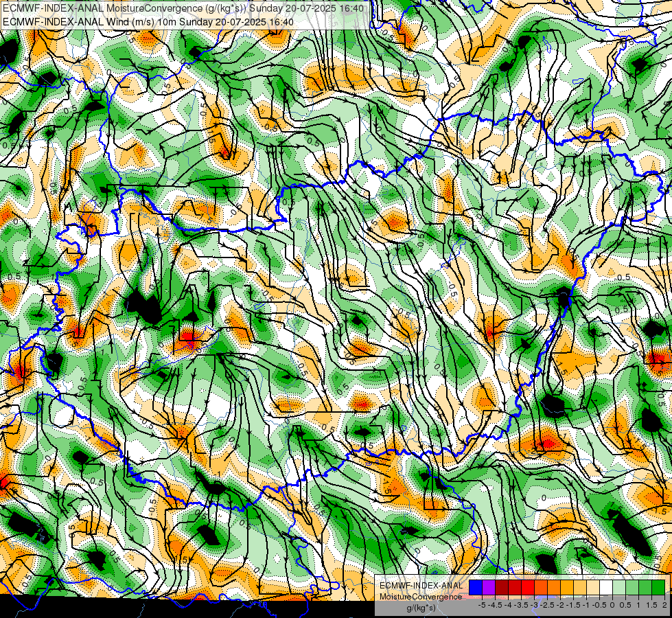This screenshot has width=672, height=618.
Task: Click the 'Wind (m/s) 10m' title line
Action: pyautogui.click(x=148, y=22)
